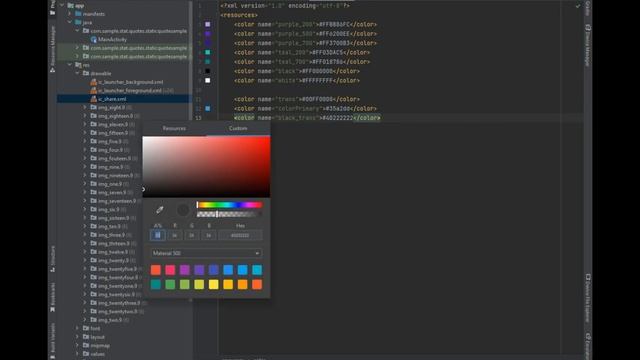Choose the indigo Material swatch
This screenshot has height=360, width=640.
(x=213, y=270)
